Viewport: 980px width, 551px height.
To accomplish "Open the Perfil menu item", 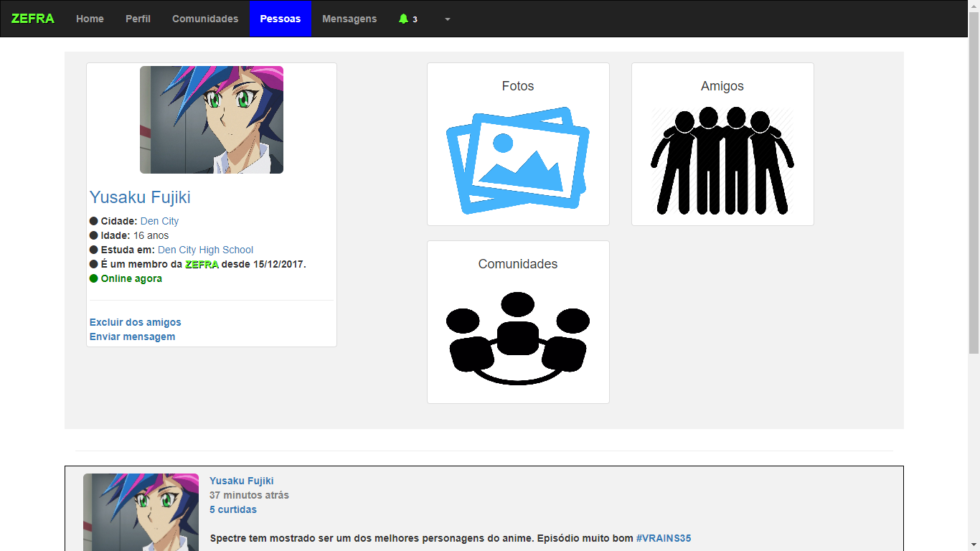I will pos(138,19).
